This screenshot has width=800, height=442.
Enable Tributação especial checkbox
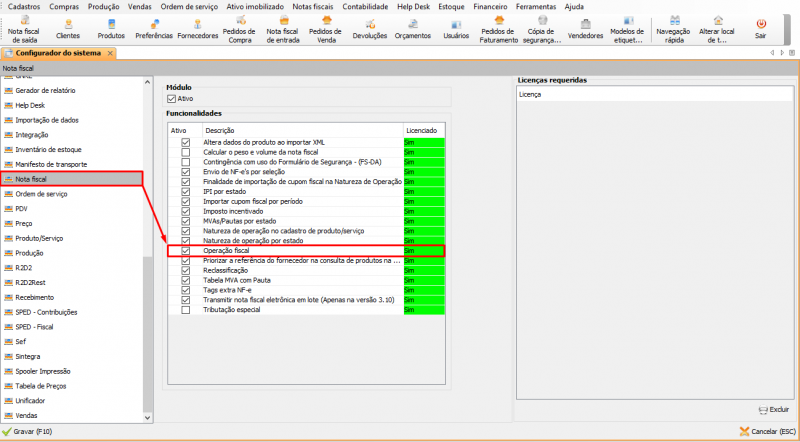pos(185,310)
